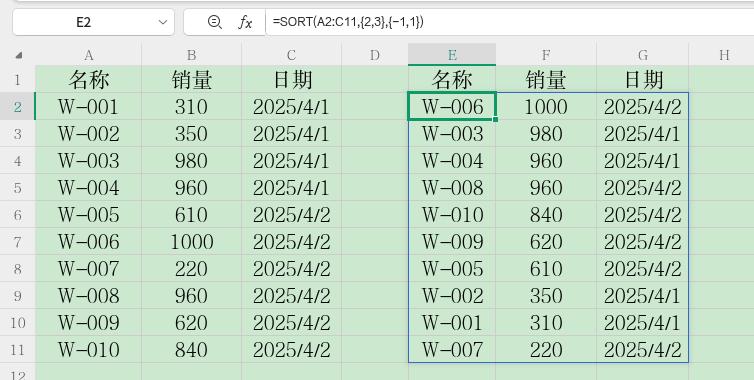Click empty cell D5

click(x=375, y=188)
